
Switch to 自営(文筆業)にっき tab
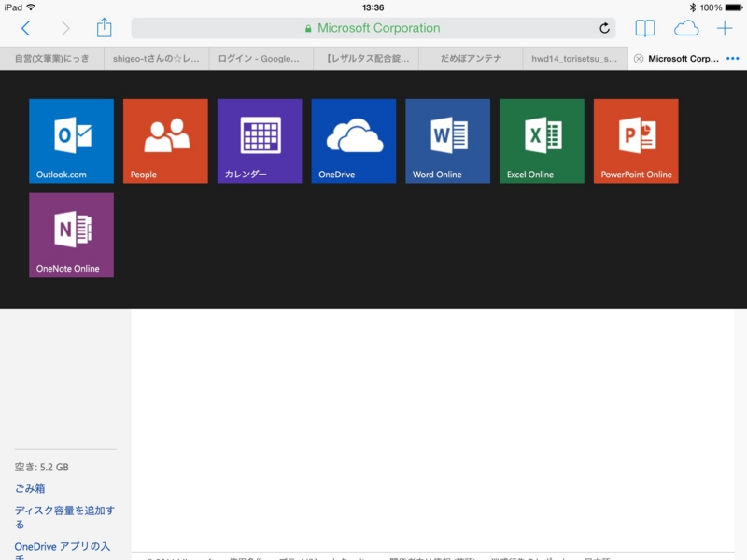pyautogui.click(x=52, y=59)
